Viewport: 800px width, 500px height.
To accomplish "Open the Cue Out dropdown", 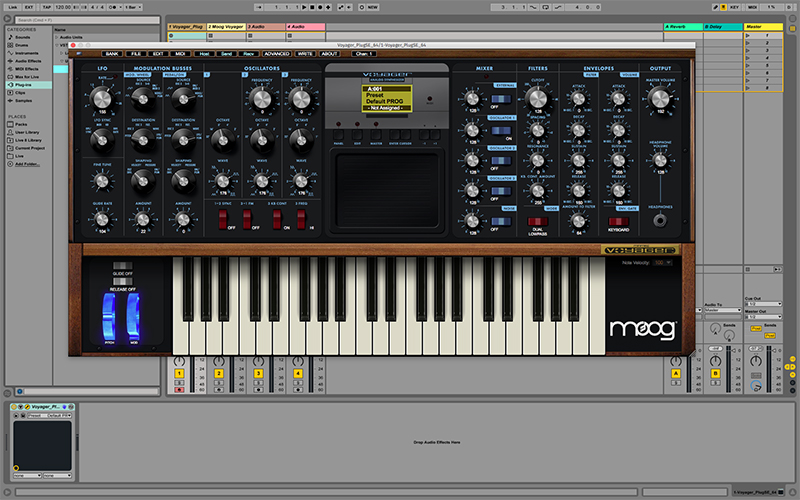I will [x=763, y=304].
